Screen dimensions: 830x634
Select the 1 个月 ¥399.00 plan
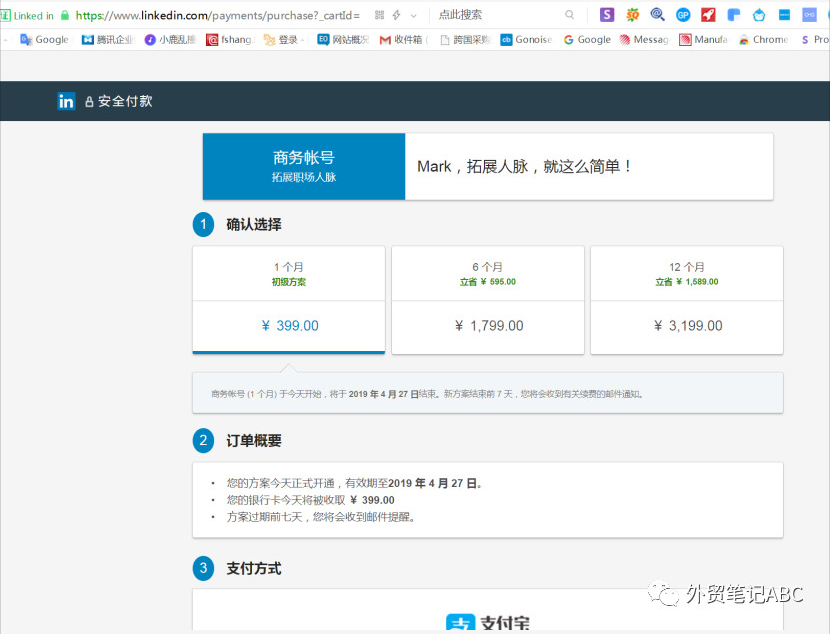(288, 300)
